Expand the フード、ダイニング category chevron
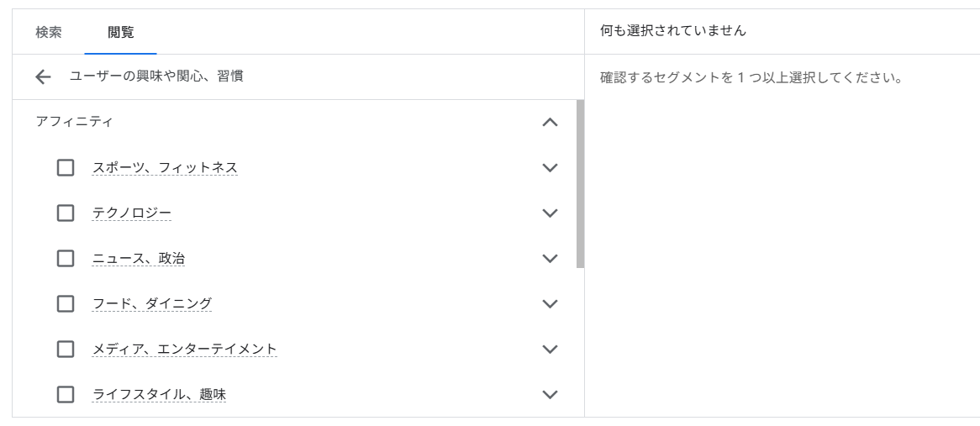980x426 pixels. 550,303
